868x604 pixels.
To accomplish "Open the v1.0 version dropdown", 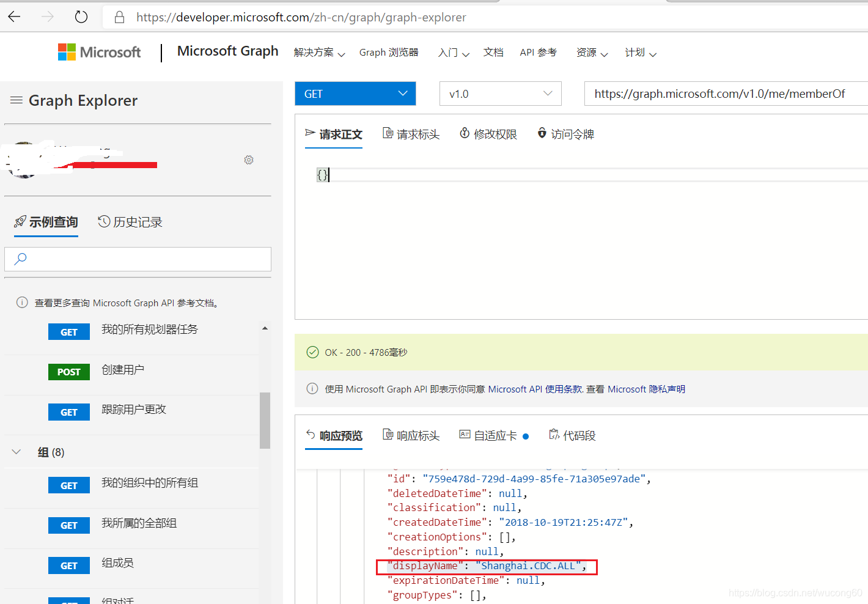I will (500, 94).
